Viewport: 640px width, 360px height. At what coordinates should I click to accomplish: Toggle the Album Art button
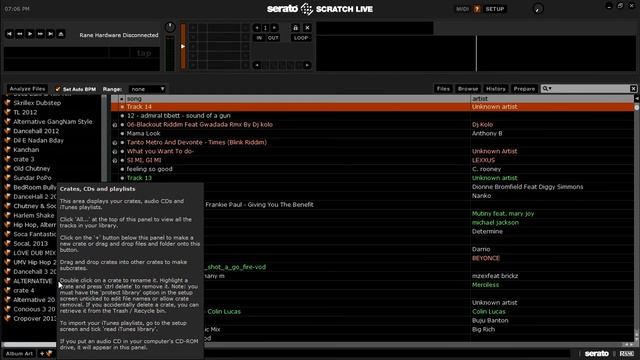coord(19,353)
